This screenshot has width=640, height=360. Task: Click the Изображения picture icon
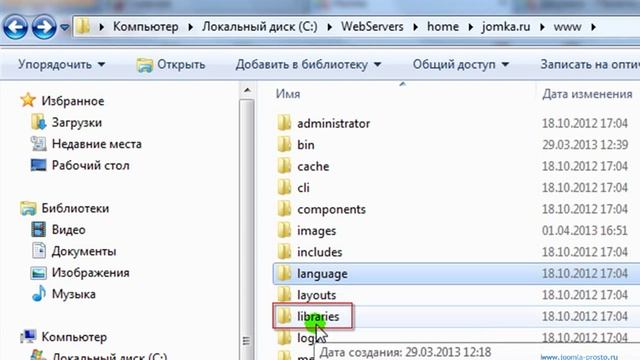[x=38, y=273]
